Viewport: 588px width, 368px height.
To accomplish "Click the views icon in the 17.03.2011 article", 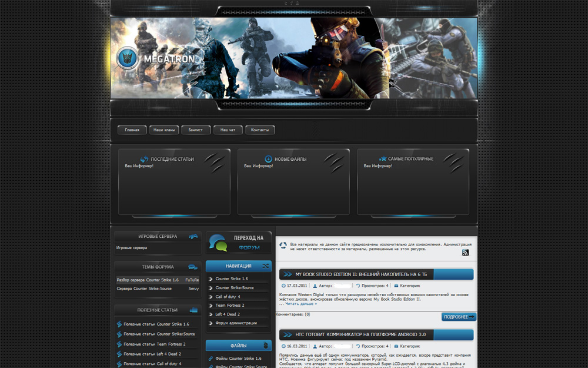I will click(358, 286).
